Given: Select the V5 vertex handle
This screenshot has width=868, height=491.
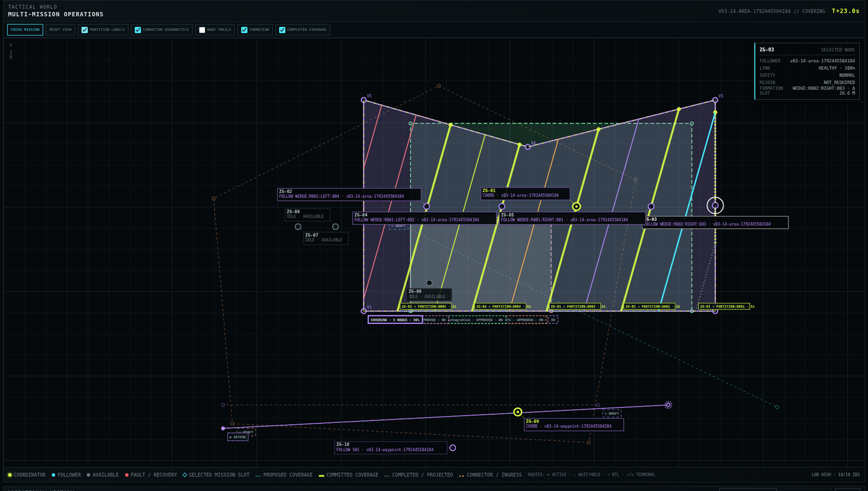Looking at the screenshot, I should (363, 100).
